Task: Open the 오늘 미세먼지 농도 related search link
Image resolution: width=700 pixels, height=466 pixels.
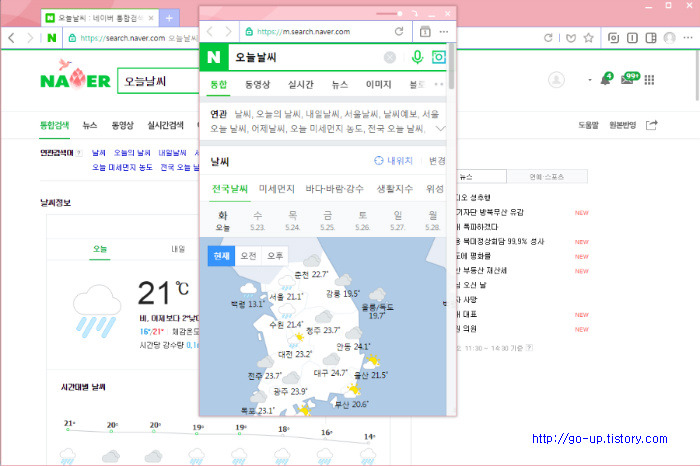Action: click(x=122, y=167)
